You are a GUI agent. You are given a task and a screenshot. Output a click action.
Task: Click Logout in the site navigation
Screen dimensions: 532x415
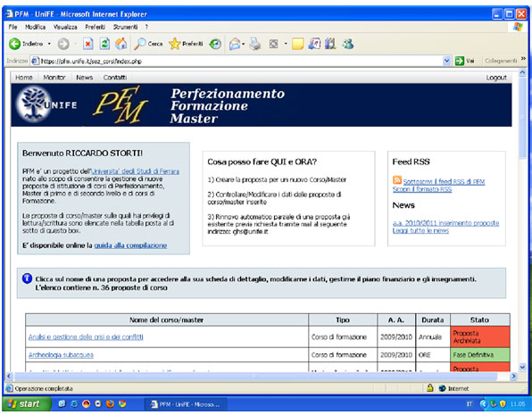pos(496,78)
